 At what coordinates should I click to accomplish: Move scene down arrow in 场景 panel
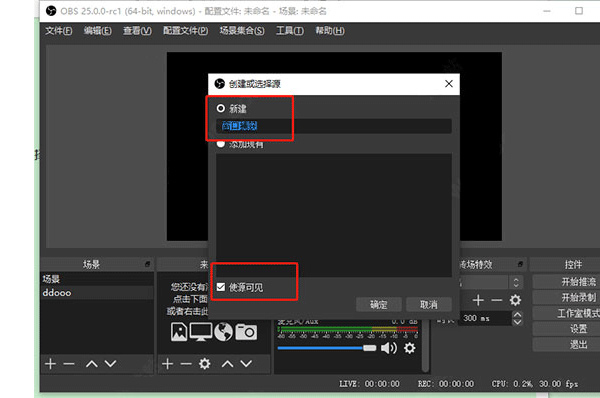(x=110, y=364)
